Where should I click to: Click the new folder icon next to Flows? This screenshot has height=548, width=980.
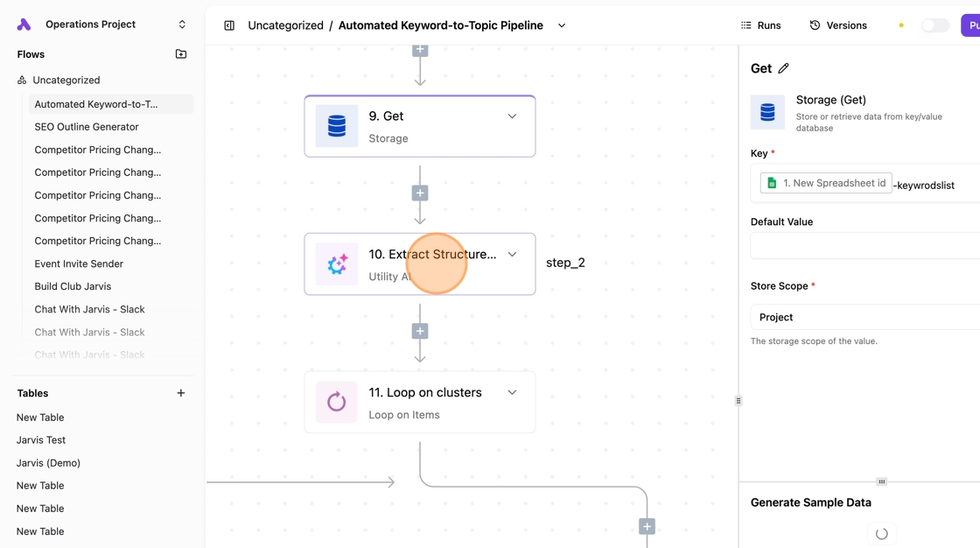pyautogui.click(x=180, y=54)
